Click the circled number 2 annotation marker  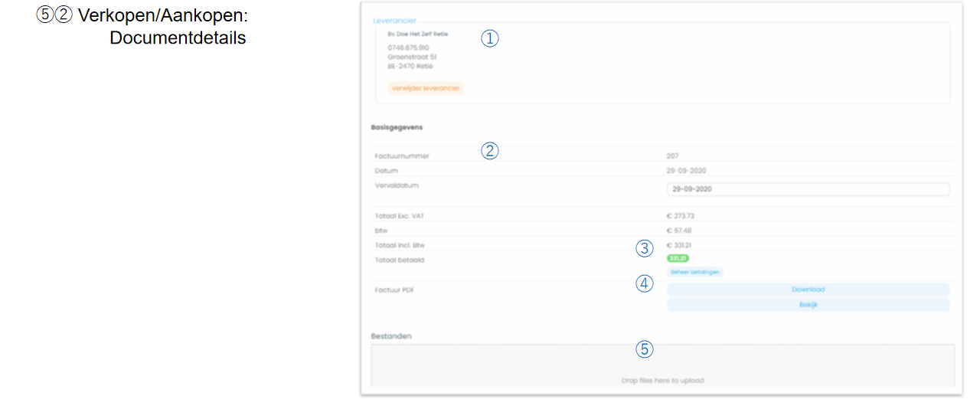489,151
